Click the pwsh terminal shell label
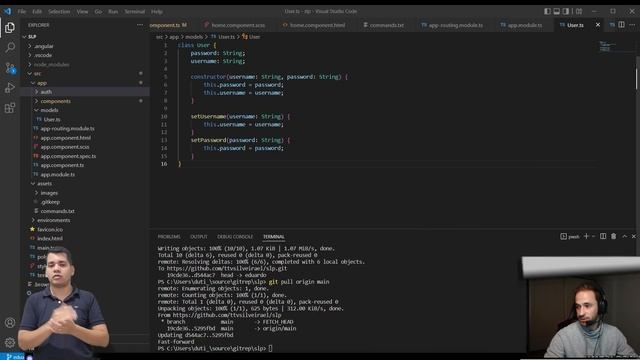Image resolution: width=640 pixels, height=360 pixels. coord(570,236)
